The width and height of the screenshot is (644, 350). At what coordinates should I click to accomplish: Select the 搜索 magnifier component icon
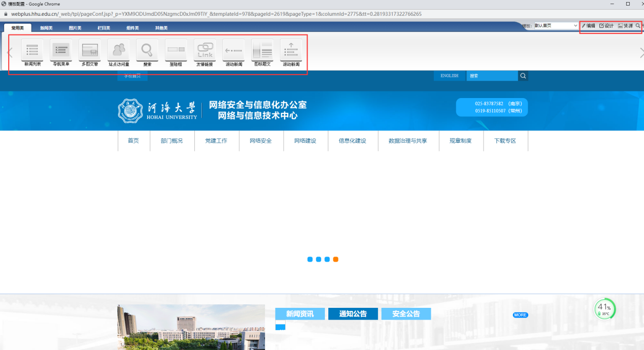click(147, 50)
